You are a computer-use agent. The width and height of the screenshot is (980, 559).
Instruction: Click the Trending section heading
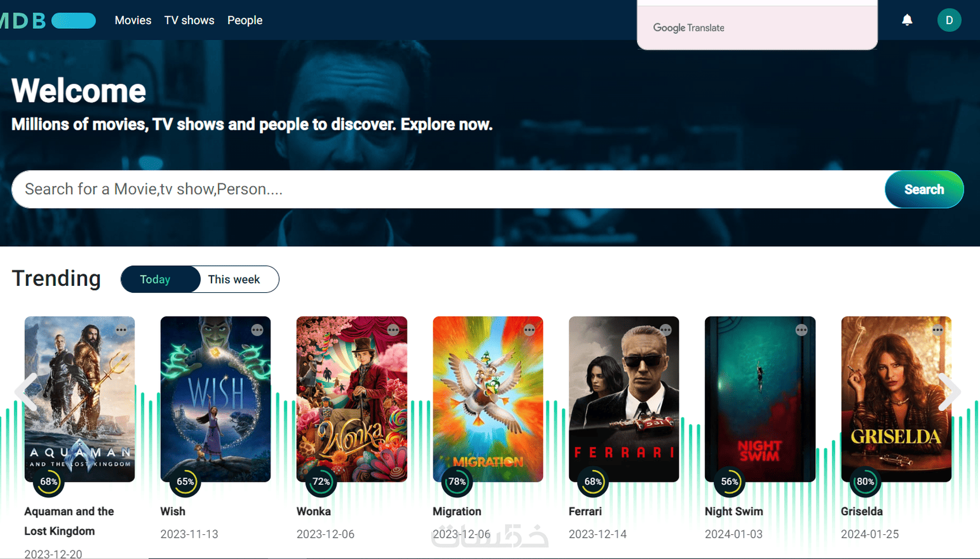pos(56,278)
